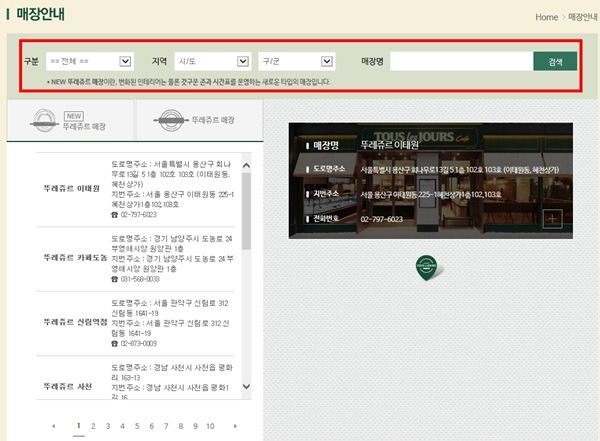Expand store photo with plus icon

point(553,219)
